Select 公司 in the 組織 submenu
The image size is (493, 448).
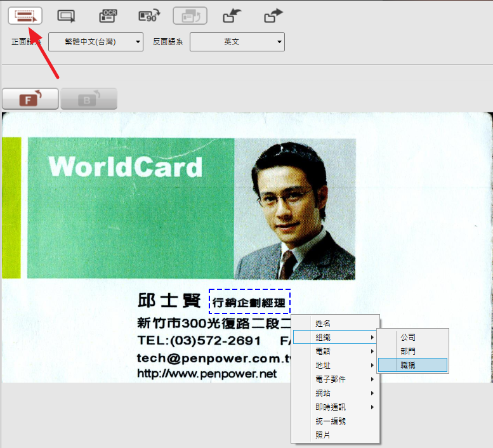click(408, 337)
